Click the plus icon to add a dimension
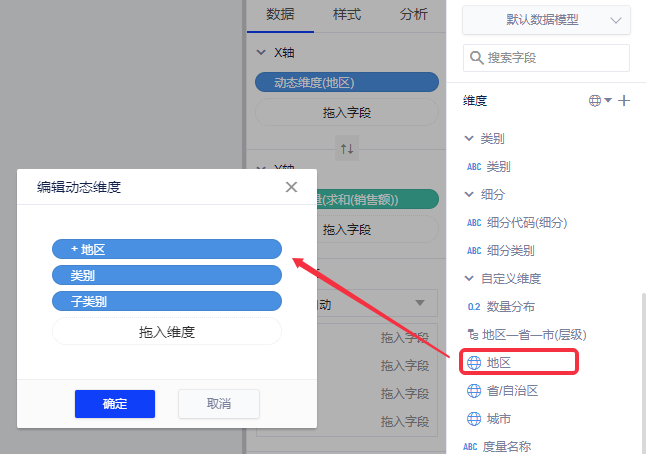This screenshot has height=454, width=646. pos(624,101)
